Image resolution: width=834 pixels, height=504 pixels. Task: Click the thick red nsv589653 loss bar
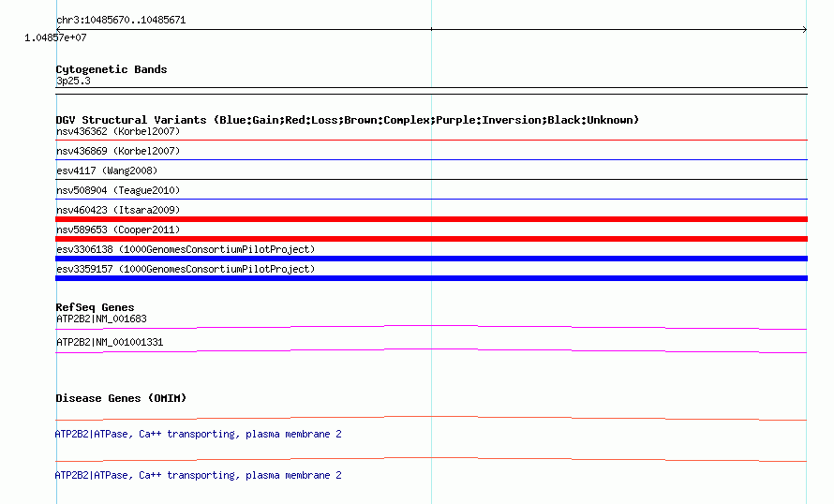(431, 239)
